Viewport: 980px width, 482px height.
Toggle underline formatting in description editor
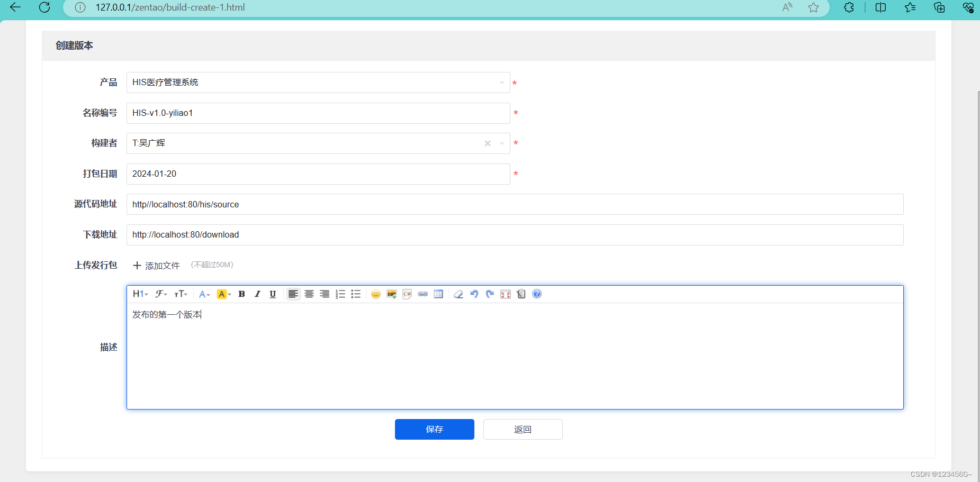pos(273,294)
